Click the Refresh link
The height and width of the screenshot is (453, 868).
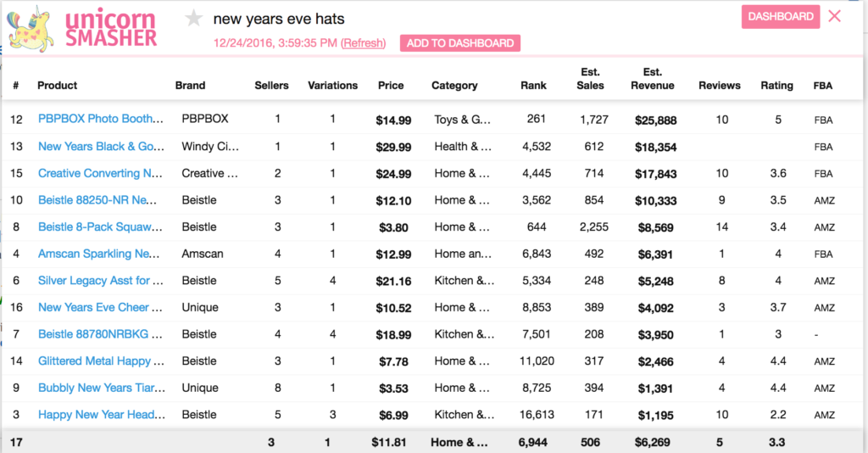click(363, 43)
